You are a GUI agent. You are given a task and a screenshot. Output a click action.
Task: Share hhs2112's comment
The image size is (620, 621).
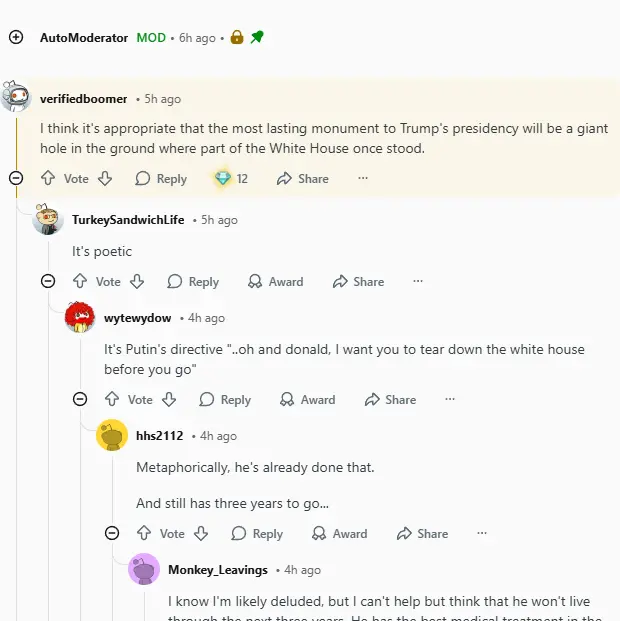click(422, 534)
